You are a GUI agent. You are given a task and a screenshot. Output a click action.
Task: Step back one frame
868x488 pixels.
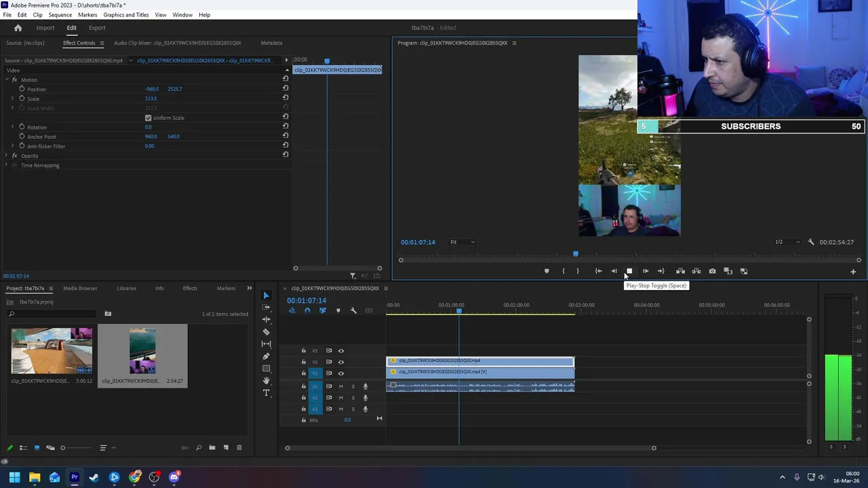coord(614,271)
